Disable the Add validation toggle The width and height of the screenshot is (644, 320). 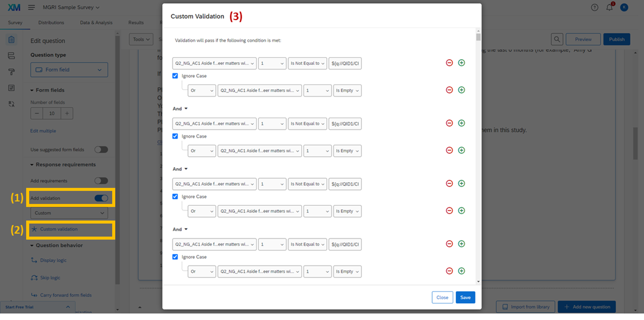click(x=101, y=198)
